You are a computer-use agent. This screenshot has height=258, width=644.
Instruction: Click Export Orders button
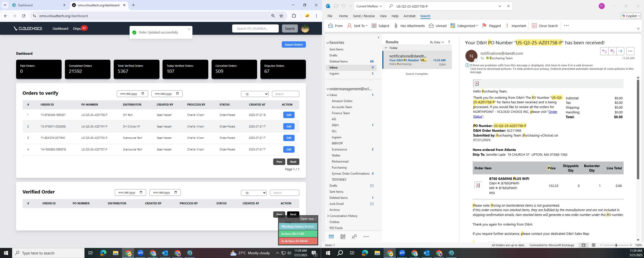[x=294, y=45]
